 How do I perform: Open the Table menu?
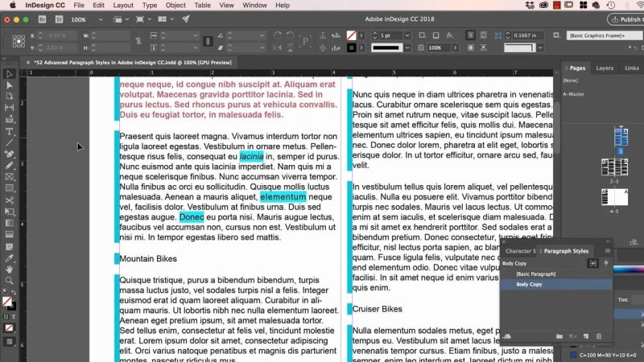point(203,6)
